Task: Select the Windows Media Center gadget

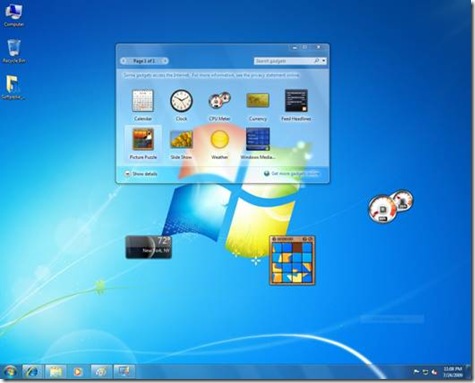Action: pos(258,139)
